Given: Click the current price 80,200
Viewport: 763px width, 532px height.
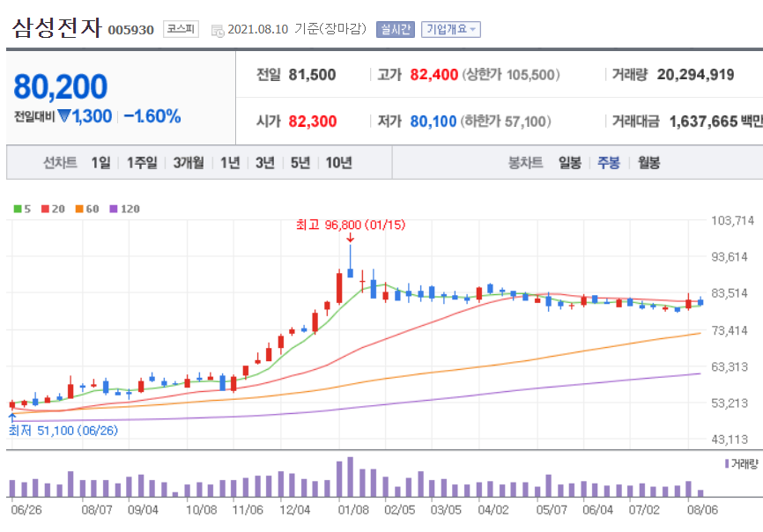Looking at the screenshot, I should [60, 86].
